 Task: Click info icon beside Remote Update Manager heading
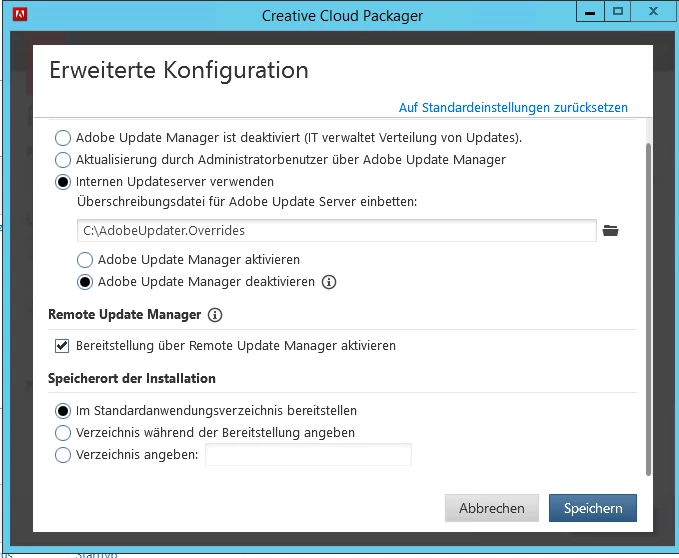pyautogui.click(x=215, y=315)
